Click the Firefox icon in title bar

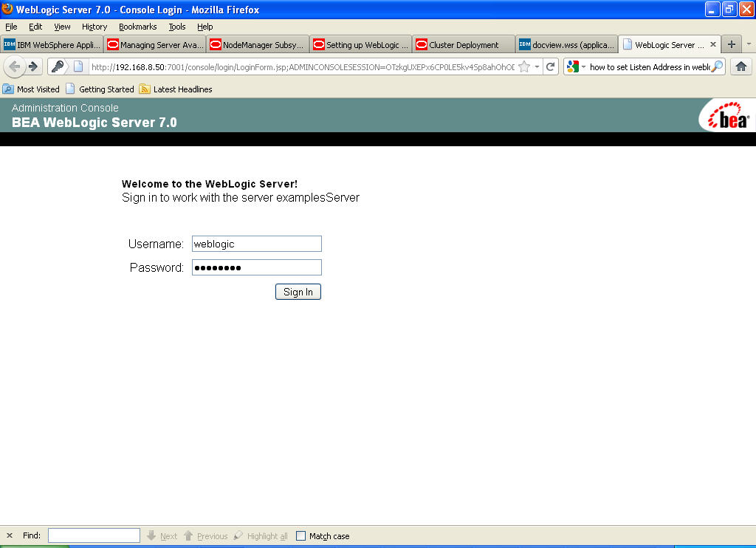coord(7,9)
